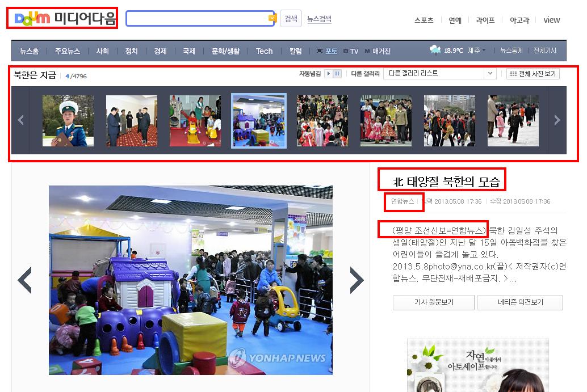Open the 연예 link in the header
Viewport: 587px width, 392px height.
[455, 20]
